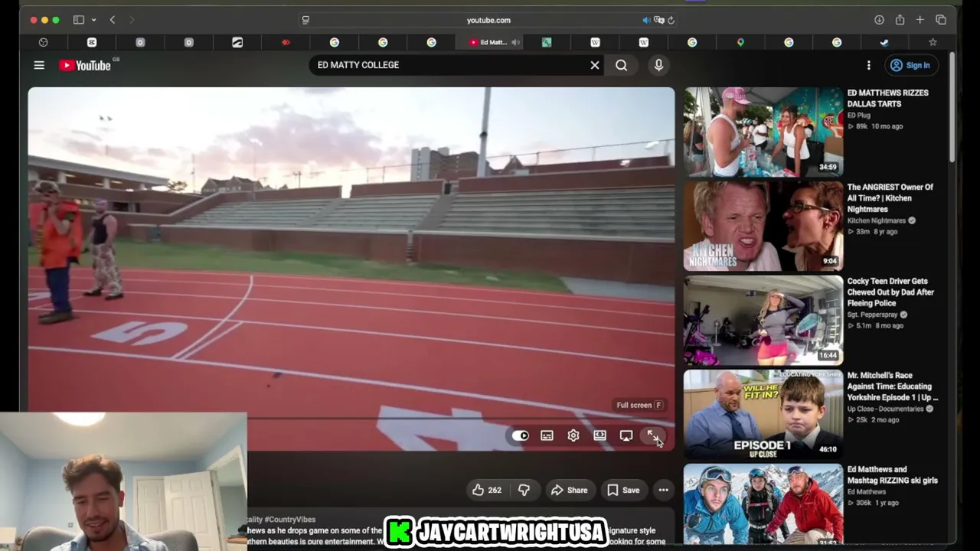Screen dimensions: 980x551
Task: Like the video with 262 likes
Action: pyautogui.click(x=486, y=490)
